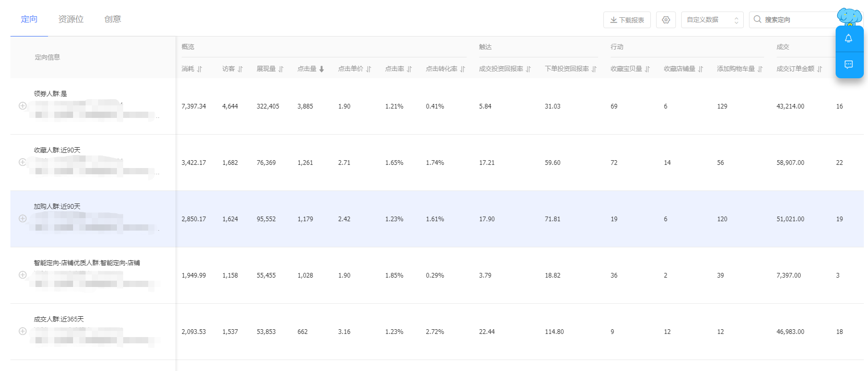
Task: Sort by 展现量 column icon
Action: 281,69
